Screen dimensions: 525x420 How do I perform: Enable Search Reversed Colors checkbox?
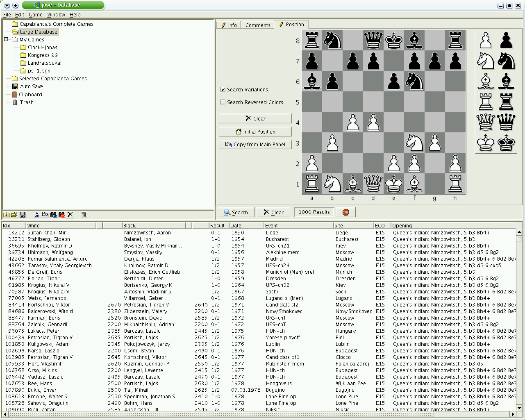coord(223,102)
